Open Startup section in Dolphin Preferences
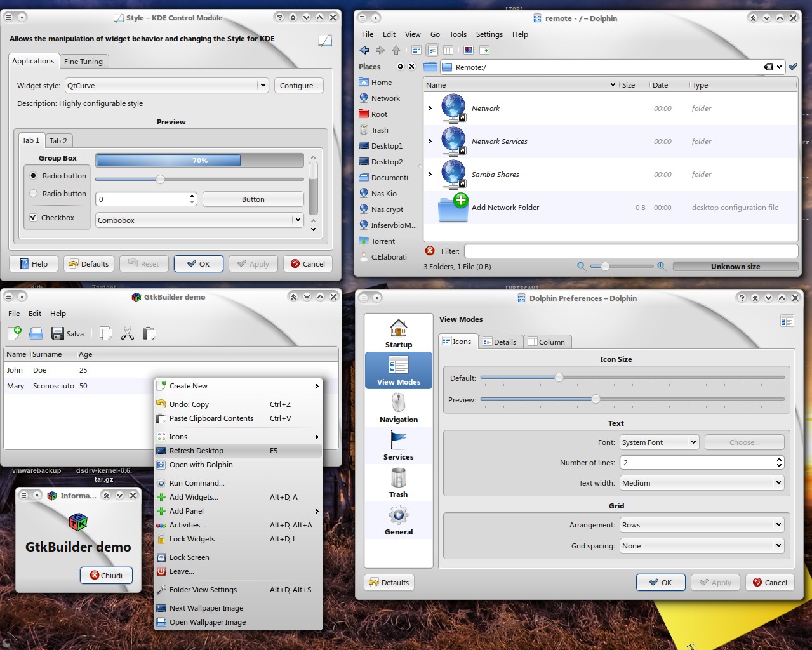 point(399,333)
